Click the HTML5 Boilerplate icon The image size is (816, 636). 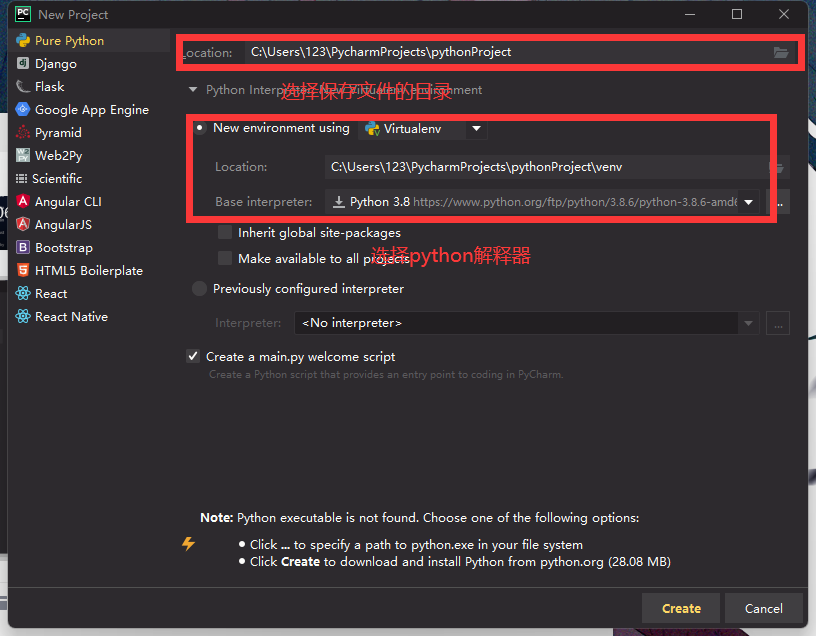click(x=23, y=270)
